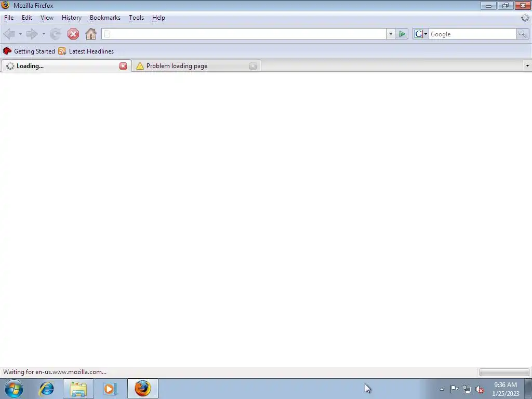Stop loading with the red X button
Viewport: 532px width, 399px height.
[73, 34]
